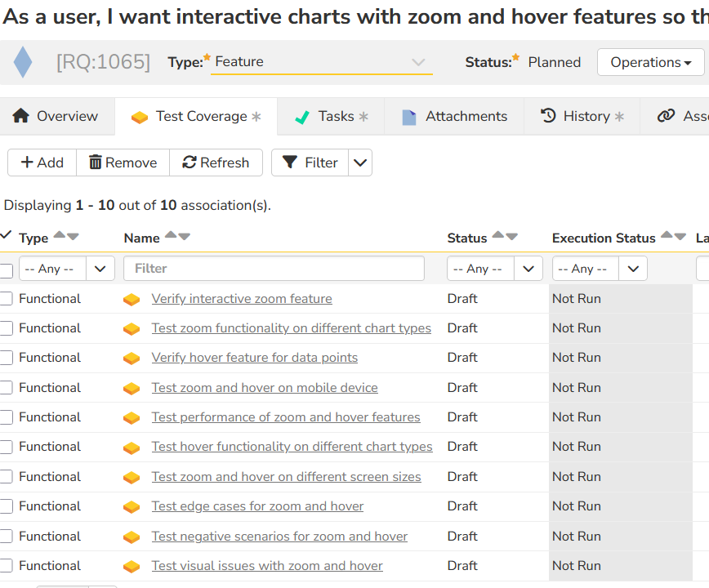Screen dimensions: 709x588
Task: Expand the Operations dropdown menu
Action: coord(650,62)
